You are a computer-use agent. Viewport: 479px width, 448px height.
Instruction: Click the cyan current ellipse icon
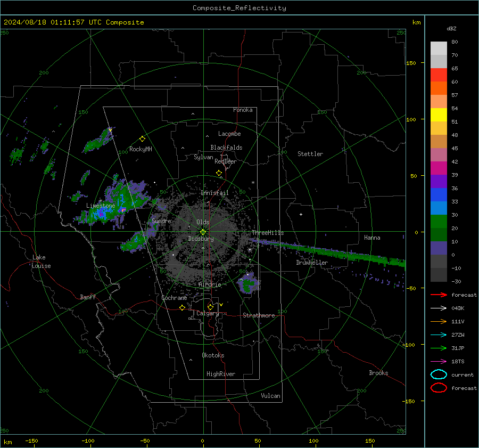click(439, 374)
